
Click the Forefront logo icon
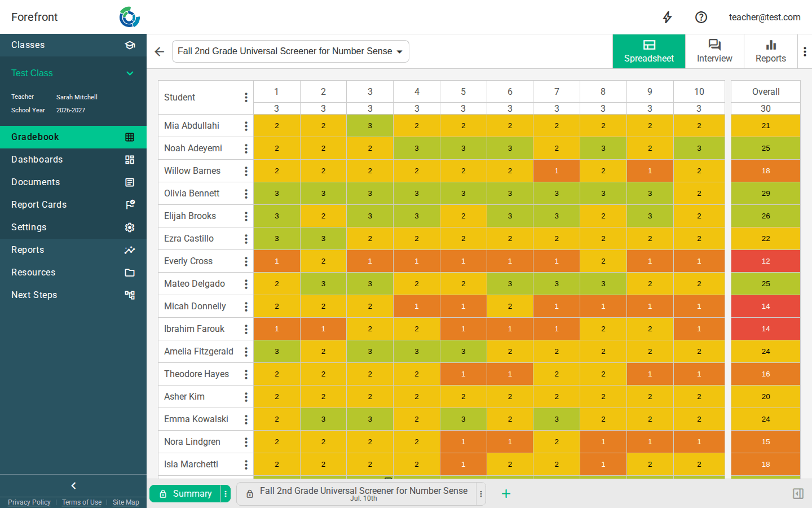tap(130, 17)
